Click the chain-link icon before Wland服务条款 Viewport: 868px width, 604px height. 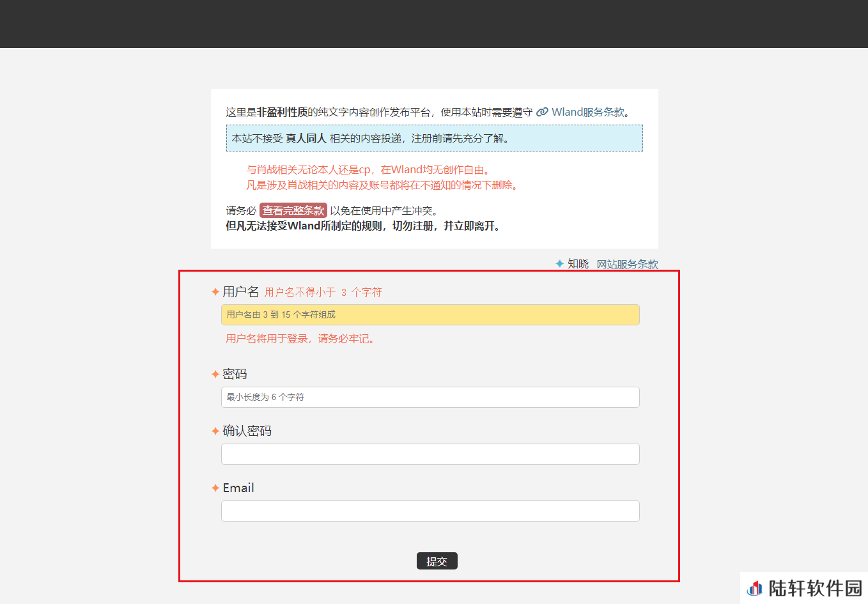542,112
